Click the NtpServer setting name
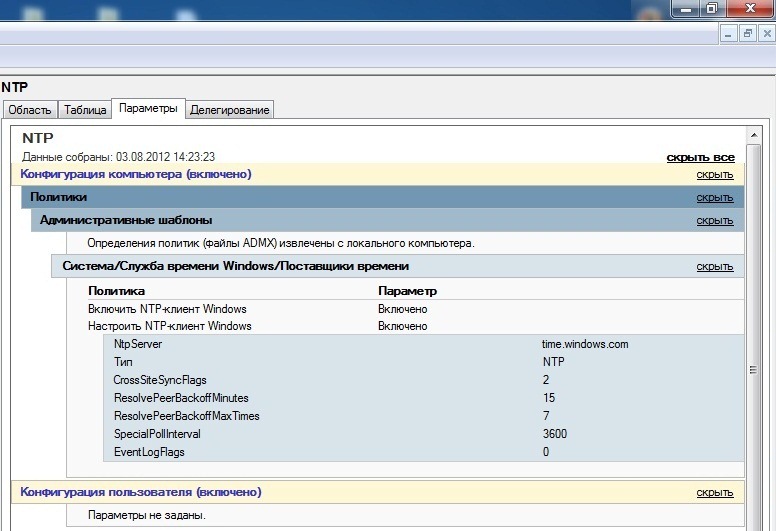The width and height of the screenshot is (776, 531). coord(138,344)
